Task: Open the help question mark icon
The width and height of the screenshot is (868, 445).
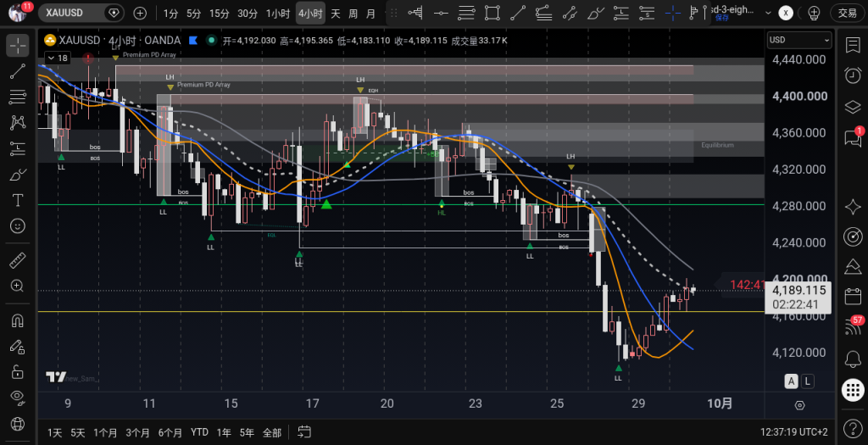Action: [x=853, y=428]
